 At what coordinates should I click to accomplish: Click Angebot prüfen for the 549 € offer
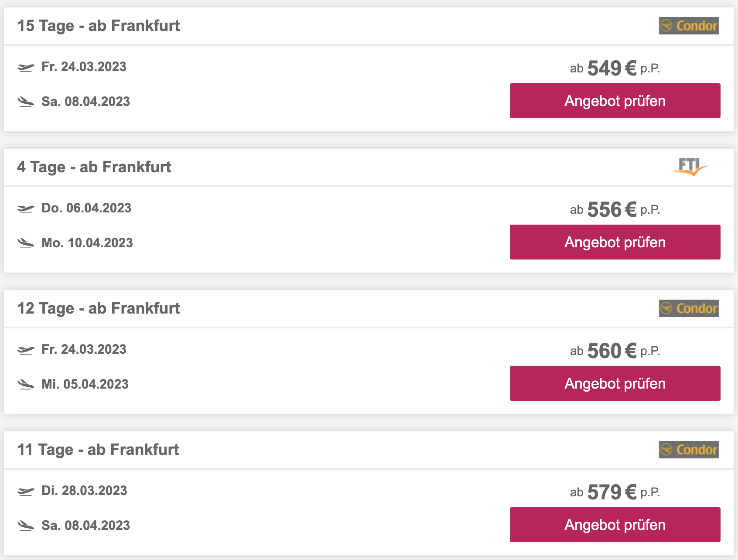coord(615,101)
